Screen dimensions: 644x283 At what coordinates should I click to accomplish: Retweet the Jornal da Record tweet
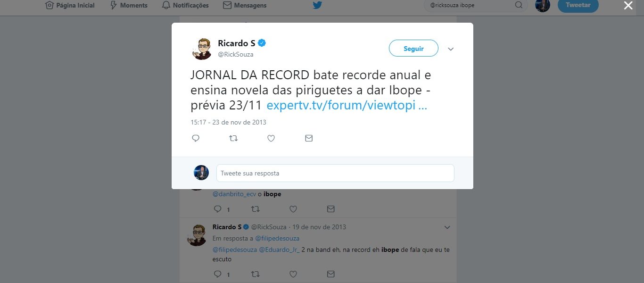tap(233, 138)
